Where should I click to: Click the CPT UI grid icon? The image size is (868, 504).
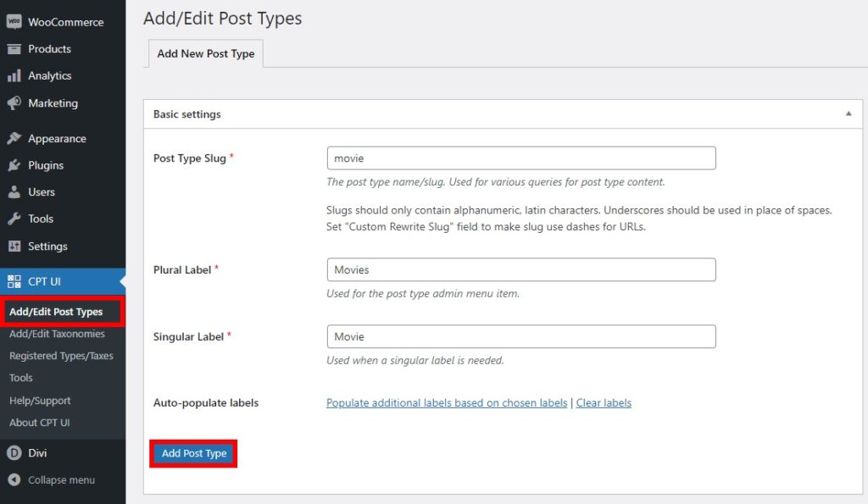(x=14, y=281)
